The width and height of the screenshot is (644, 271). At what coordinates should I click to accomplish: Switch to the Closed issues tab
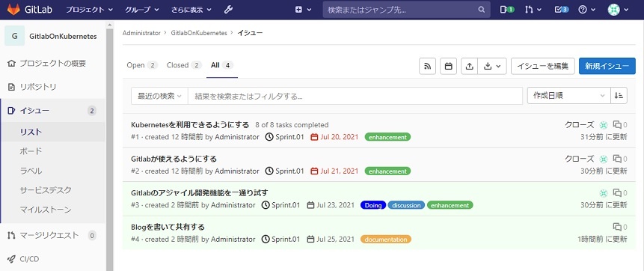(x=184, y=65)
